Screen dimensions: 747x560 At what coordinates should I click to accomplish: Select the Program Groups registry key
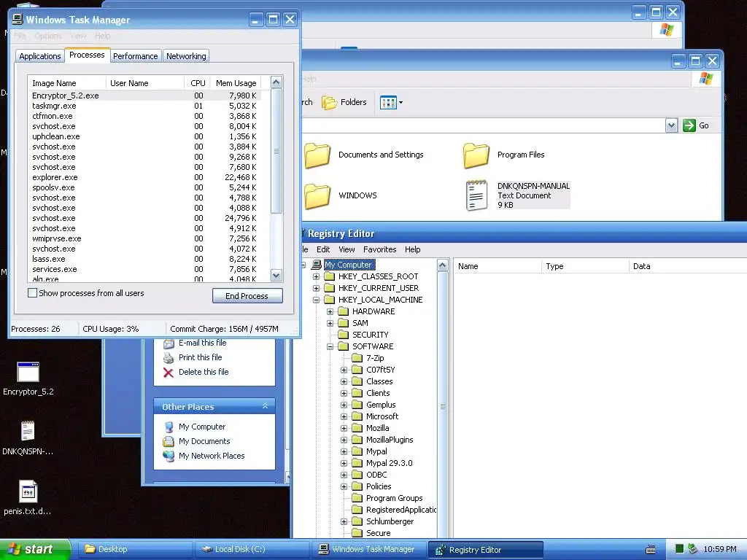pyautogui.click(x=387, y=498)
